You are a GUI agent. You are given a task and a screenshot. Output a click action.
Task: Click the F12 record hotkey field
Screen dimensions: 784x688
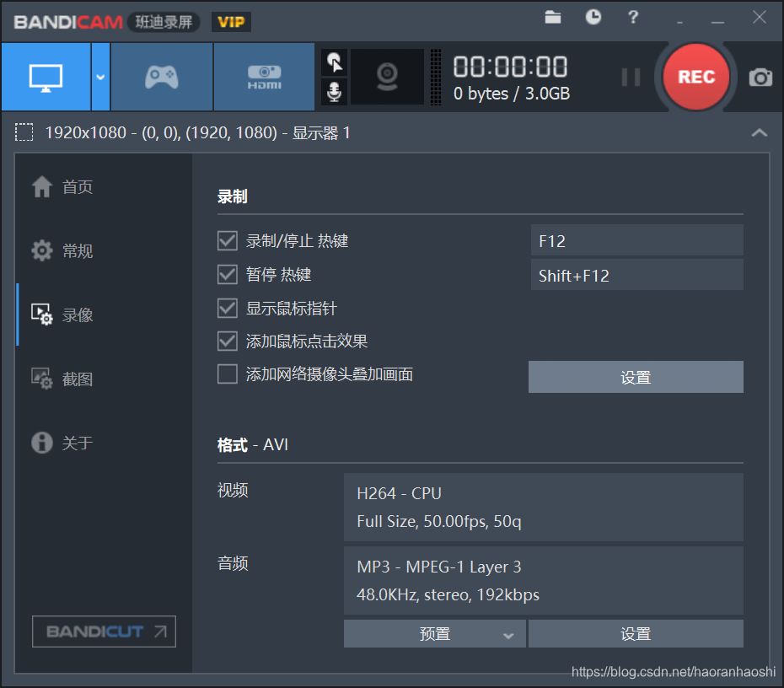(637, 240)
